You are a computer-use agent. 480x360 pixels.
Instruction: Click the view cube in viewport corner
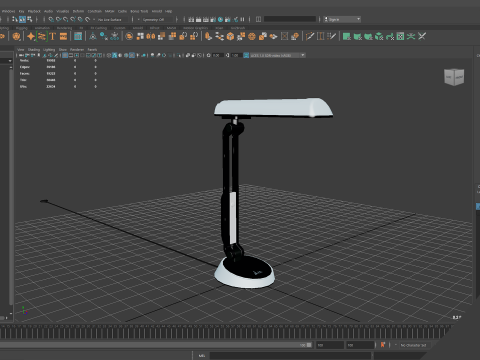click(x=454, y=77)
